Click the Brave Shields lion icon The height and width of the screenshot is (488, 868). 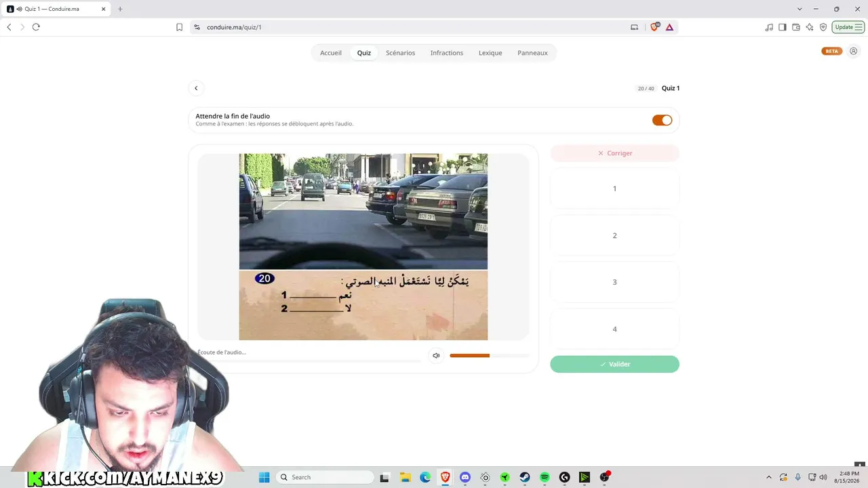tap(654, 27)
